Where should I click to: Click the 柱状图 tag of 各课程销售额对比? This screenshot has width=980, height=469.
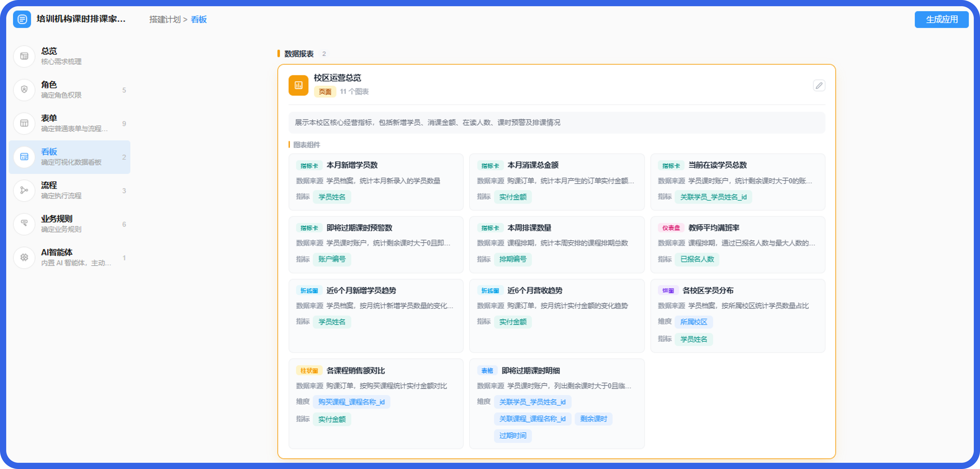pyautogui.click(x=309, y=371)
